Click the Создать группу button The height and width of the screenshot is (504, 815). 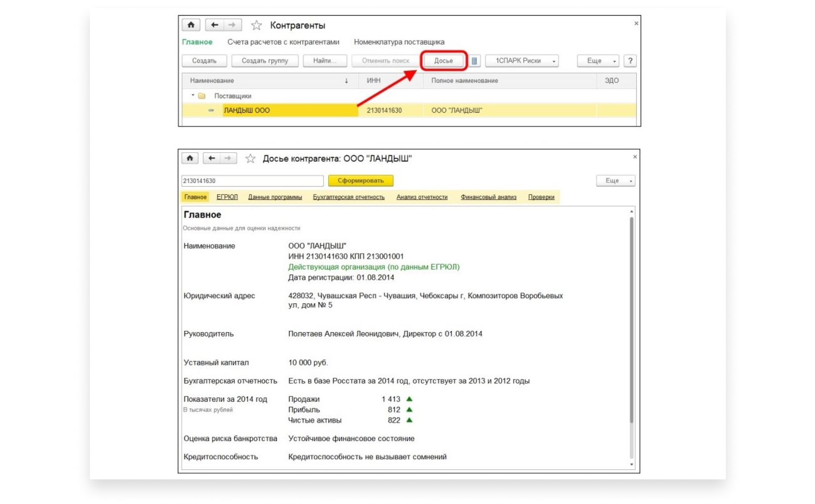pyautogui.click(x=265, y=61)
